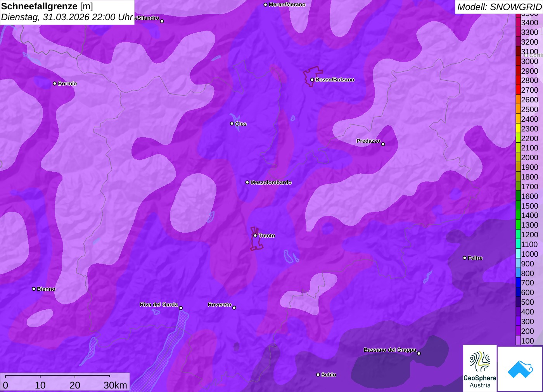Screen dimensions: 543x392
Task: Select the 2700 m red legend swatch
Action: (518, 90)
